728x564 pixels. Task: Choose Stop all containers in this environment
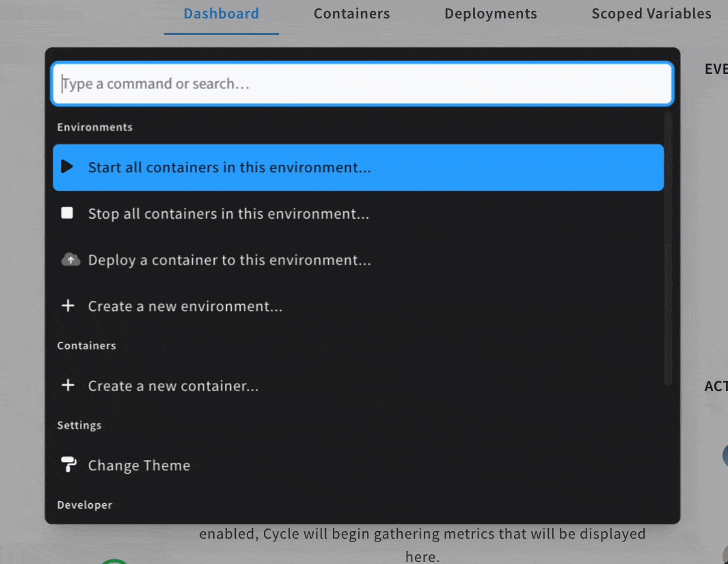click(x=228, y=214)
